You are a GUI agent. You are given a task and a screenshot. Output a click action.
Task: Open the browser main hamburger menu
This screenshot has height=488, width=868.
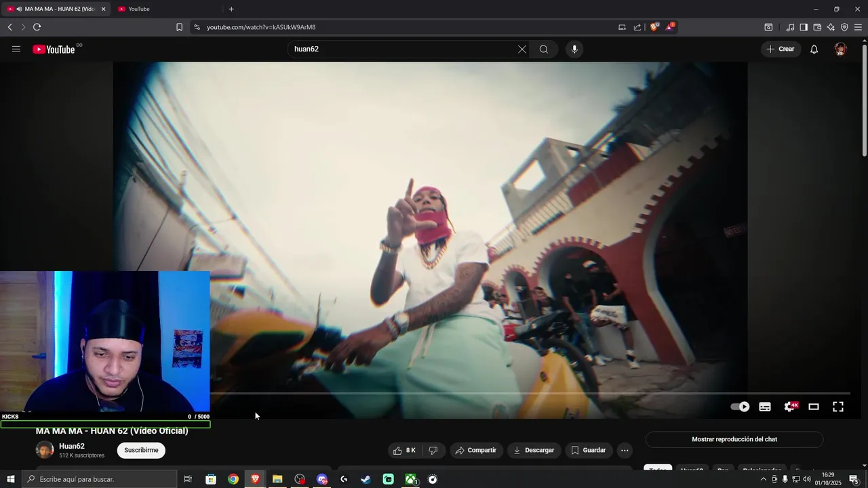click(x=858, y=27)
